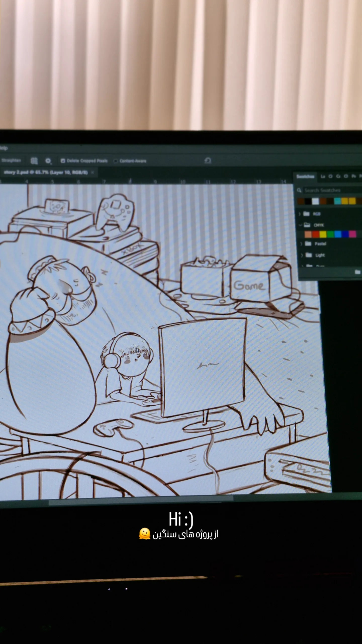Click Pastel swatch group folder icon
362x644 pixels.
pos(308,243)
